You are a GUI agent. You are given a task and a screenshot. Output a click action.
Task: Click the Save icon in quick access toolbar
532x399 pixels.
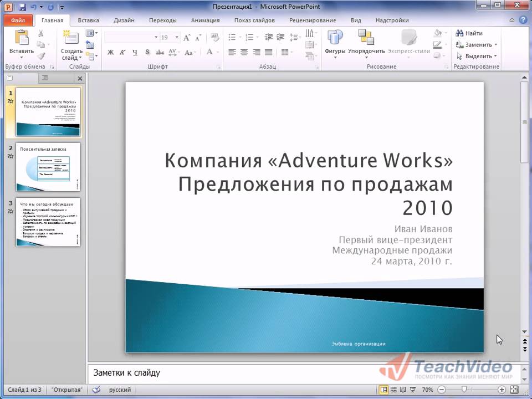[22, 7]
